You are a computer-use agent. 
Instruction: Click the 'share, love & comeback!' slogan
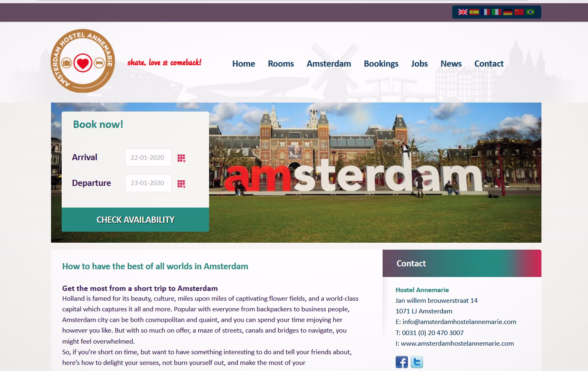tap(164, 63)
